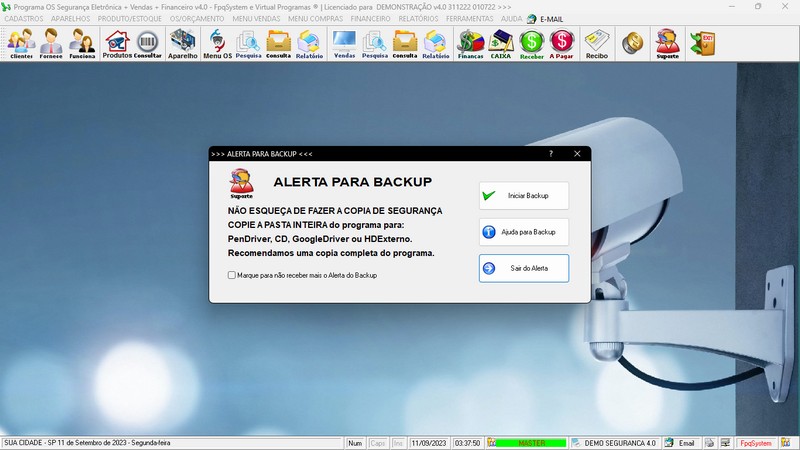800x450 pixels.
Task: Open the Vendas monitor icon
Action: coord(344,44)
